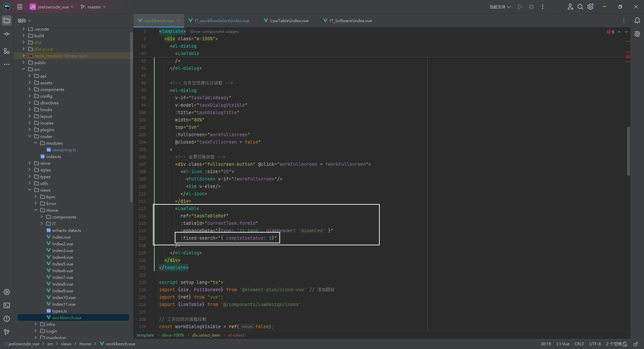Collapse the src folder

tap(23, 69)
